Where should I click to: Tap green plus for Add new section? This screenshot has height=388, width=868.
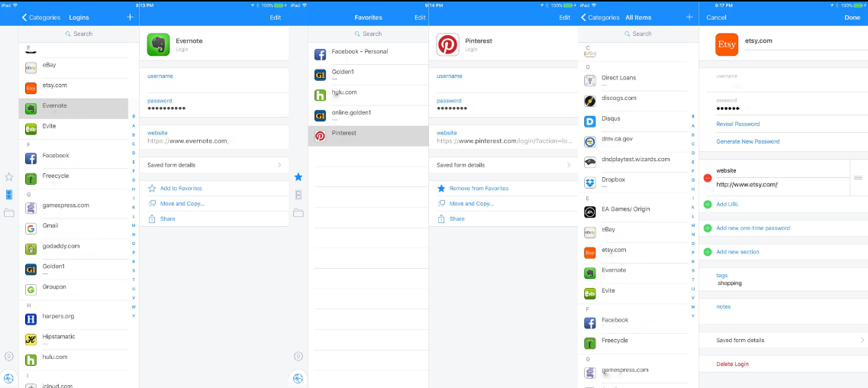(708, 252)
